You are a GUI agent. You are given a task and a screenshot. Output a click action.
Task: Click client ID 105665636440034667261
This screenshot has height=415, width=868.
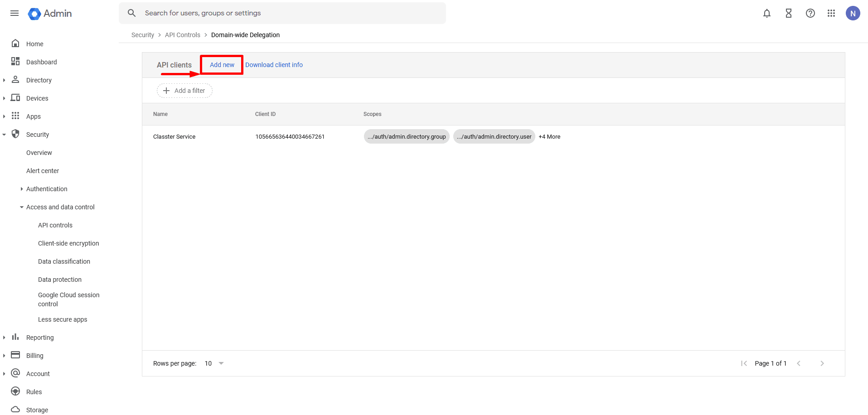pyautogui.click(x=290, y=136)
